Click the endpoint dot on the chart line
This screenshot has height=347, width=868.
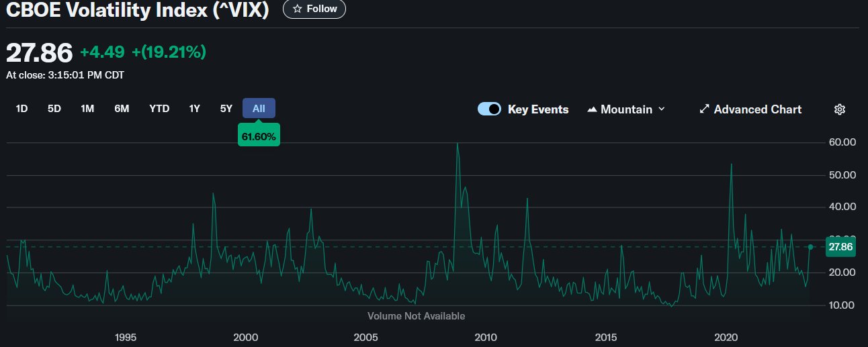(x=811, y=247)
